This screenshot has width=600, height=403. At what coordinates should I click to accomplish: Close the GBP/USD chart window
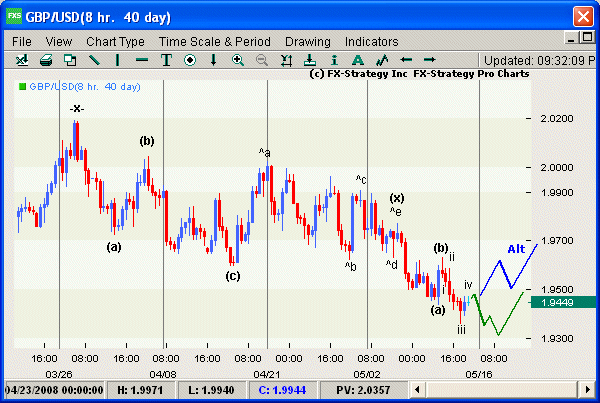pos(583,16)
